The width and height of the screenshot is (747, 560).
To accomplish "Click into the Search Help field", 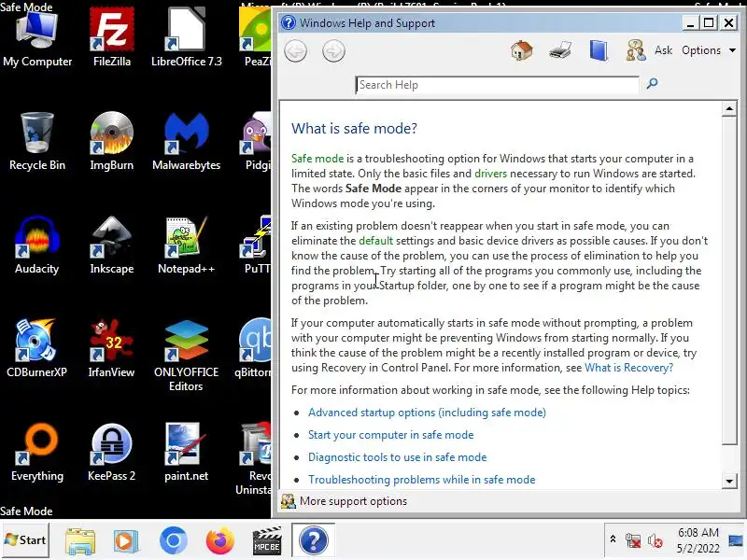I will [x=497, y=85].
